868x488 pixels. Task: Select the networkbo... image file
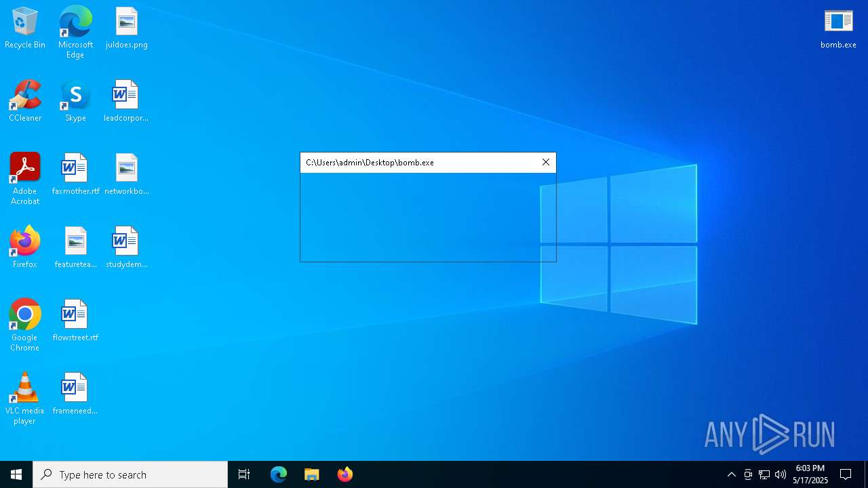pos(126,175)
